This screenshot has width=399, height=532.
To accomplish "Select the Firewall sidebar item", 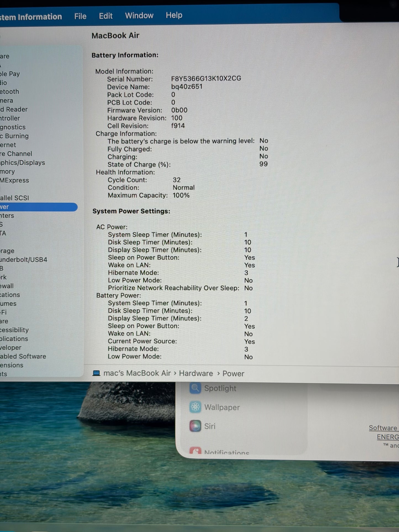I will pyautogui.click(x=7, y=286).
